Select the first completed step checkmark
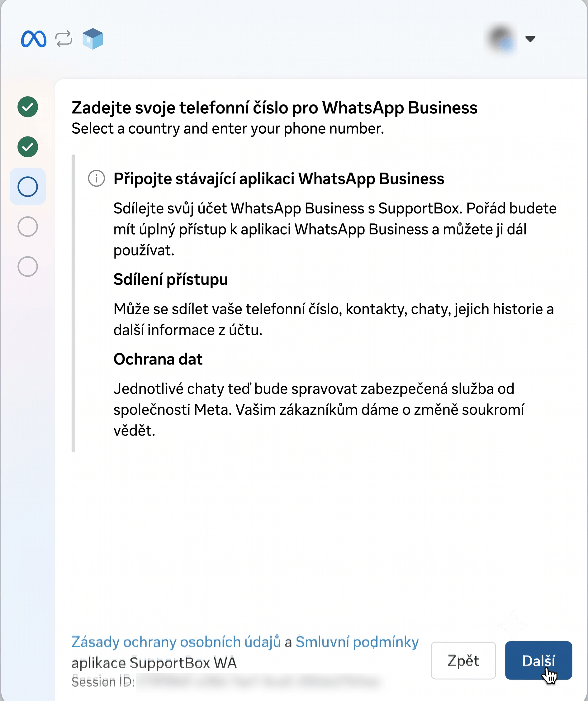Image resolution: width=588 pixels, height=701 pixels. [28, 107]
